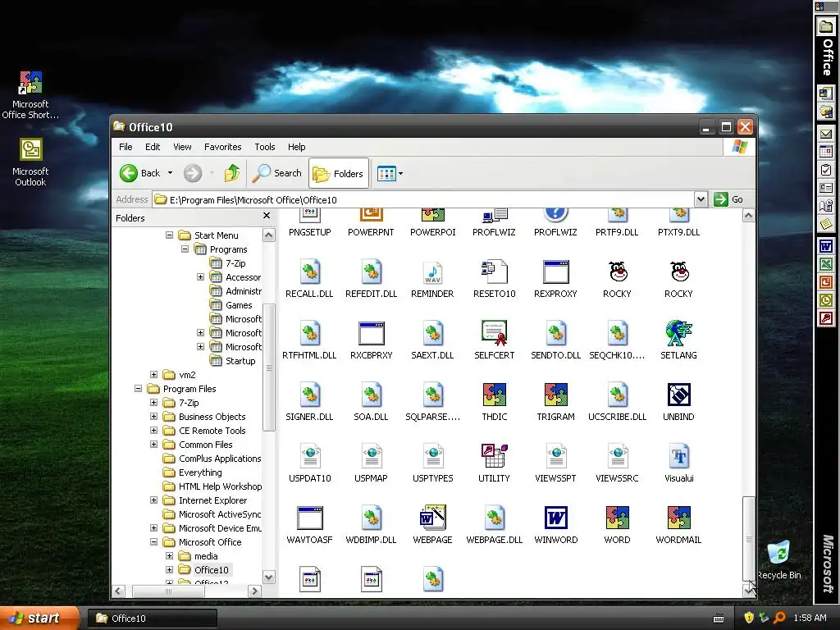This screenshot has width=840, height=630.
Task: Open the Back history dropdown arrow
Action: click(x=170, y=173)
